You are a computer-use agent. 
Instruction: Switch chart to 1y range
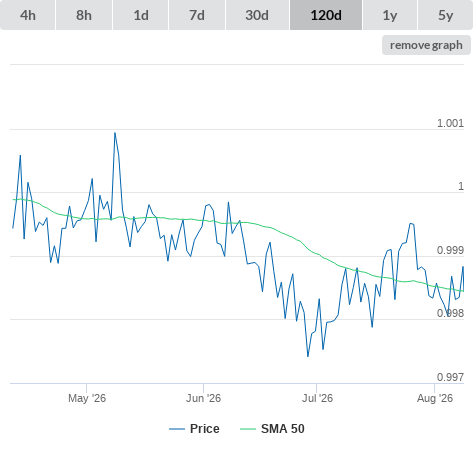pyautogui.click(x=390, y=15)
